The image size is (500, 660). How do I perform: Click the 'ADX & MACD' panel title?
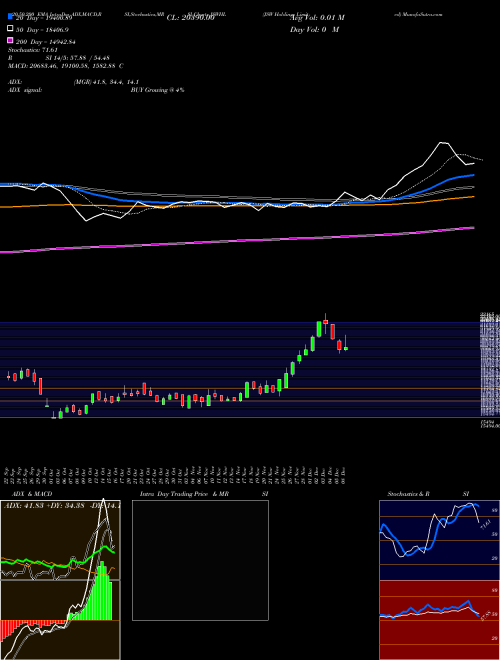click(x=32, y=494)
